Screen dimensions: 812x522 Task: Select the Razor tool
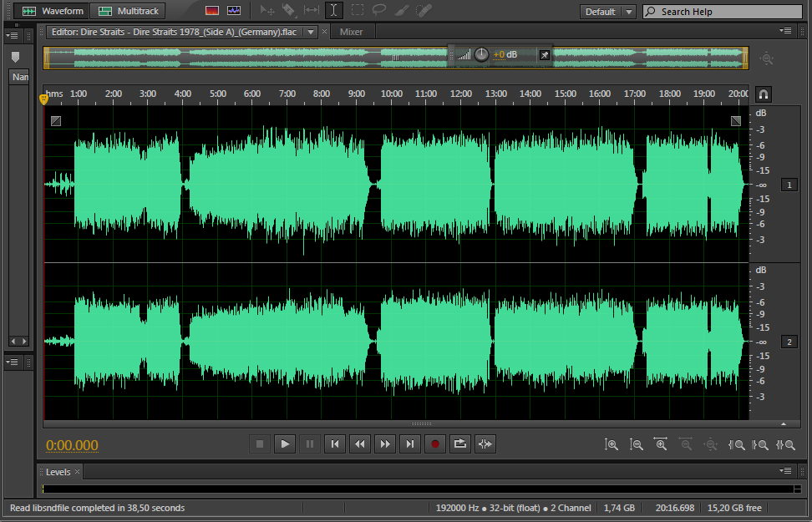coord(289,10)
